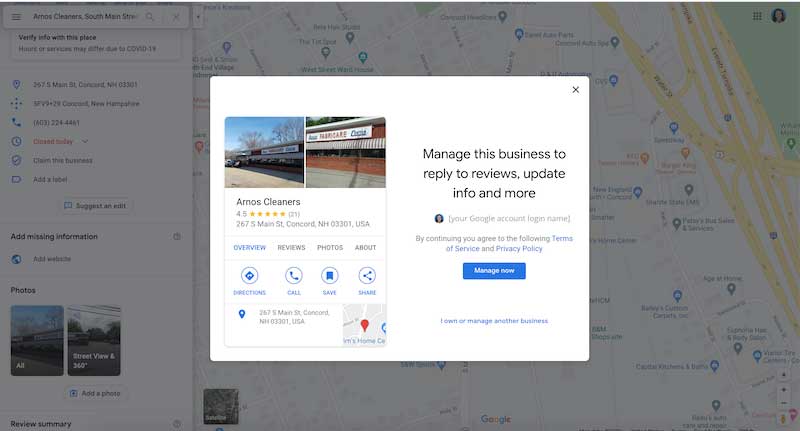Click the info icon beside Review summary
Viewport: 800px width, 431px height.
click(x=177, y=424)
